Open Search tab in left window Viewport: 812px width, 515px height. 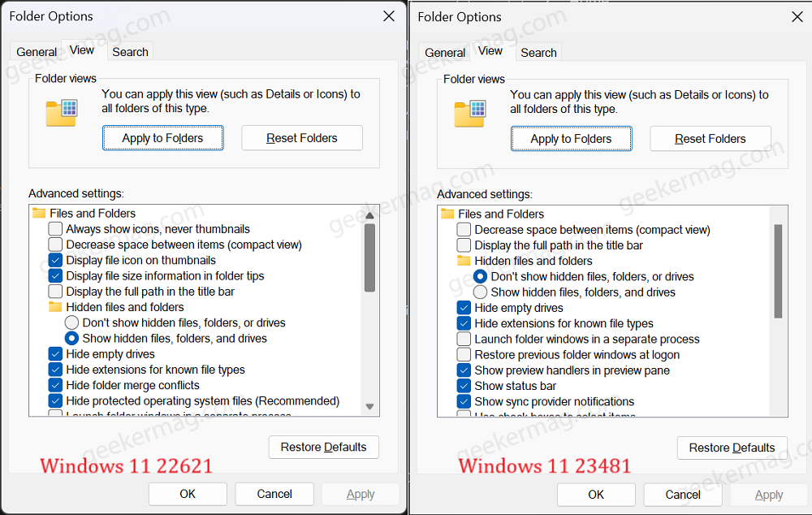[130, 52]
